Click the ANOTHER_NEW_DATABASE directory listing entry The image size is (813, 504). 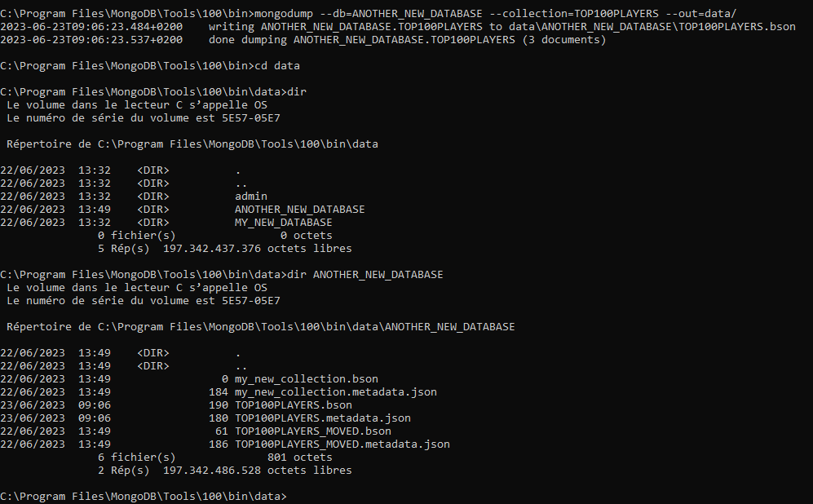pyautogui.click(x=300, y=210)
